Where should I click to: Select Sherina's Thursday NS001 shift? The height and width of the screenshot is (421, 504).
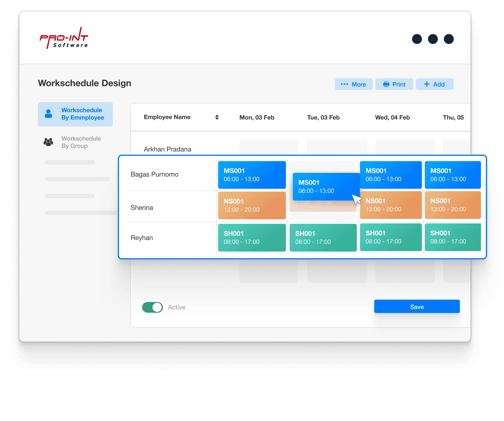452,205
